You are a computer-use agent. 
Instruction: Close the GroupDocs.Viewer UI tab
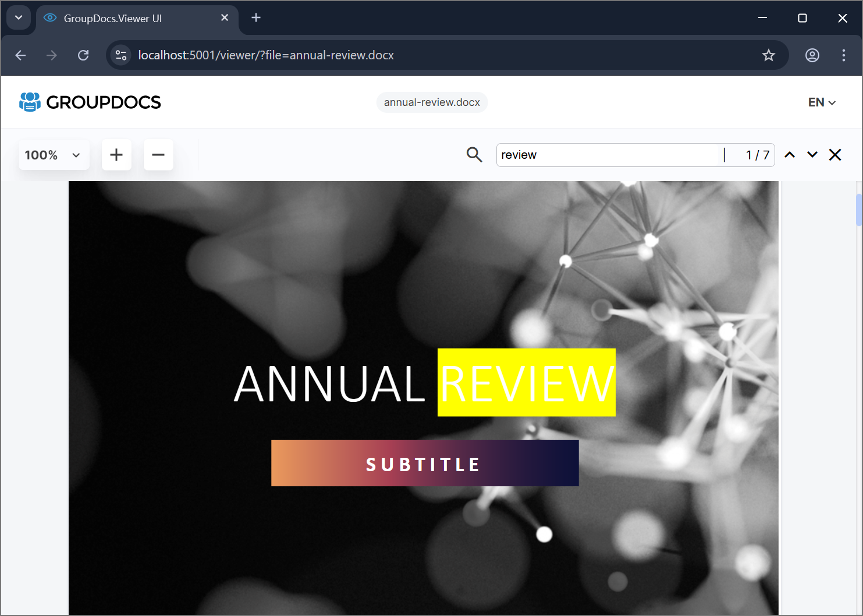[225, 18]
